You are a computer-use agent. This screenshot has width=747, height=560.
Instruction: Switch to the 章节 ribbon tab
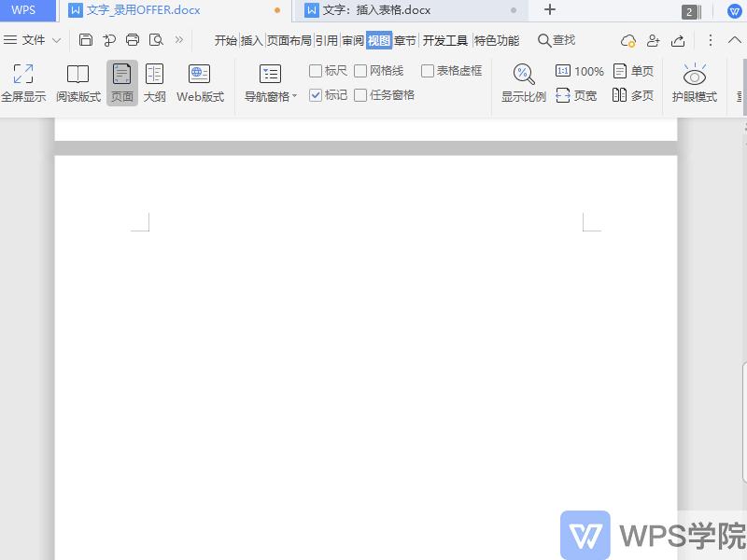[x=405, y=40]
